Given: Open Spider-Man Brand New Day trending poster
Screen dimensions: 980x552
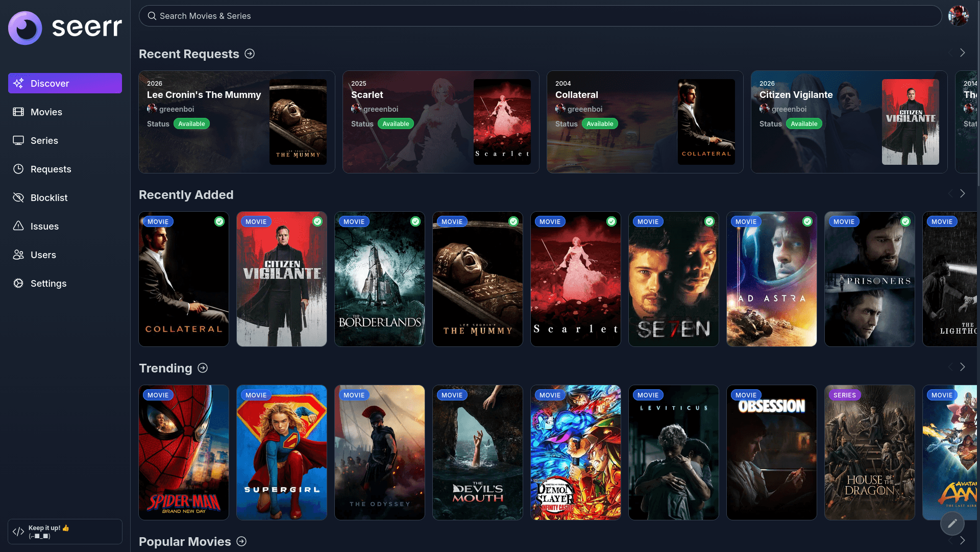Looking at the screenshot, I should pos(184,453).
